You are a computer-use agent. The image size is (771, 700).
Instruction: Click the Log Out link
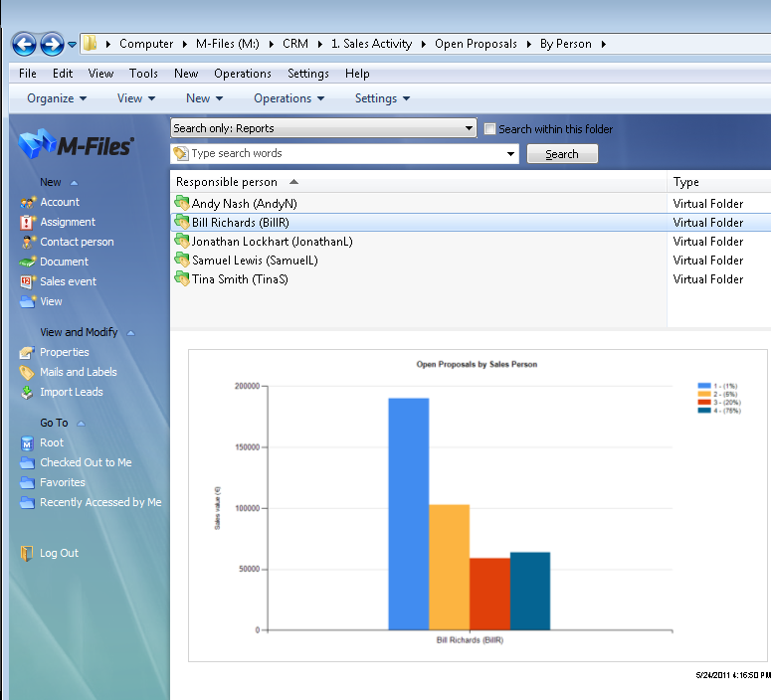(x=59, y=553)
